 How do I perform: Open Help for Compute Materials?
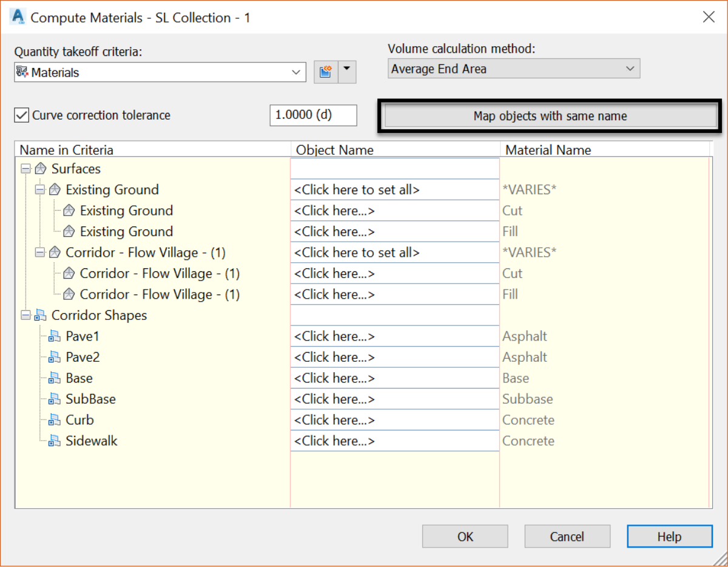pyautogui.click(x=670, y=537)
